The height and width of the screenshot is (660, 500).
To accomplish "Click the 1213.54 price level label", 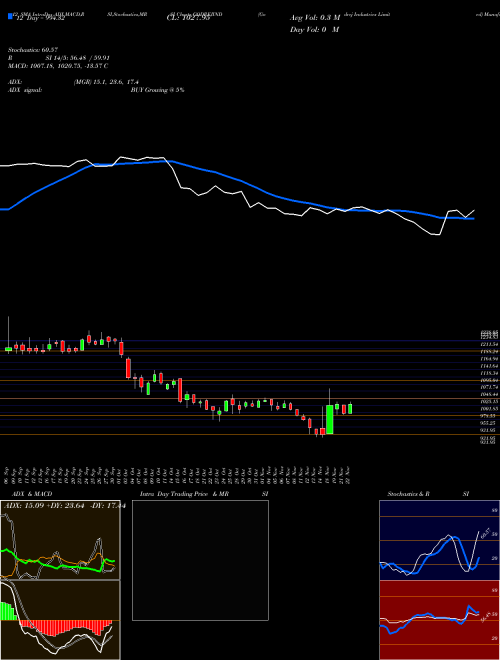I will tap(490, 344).
